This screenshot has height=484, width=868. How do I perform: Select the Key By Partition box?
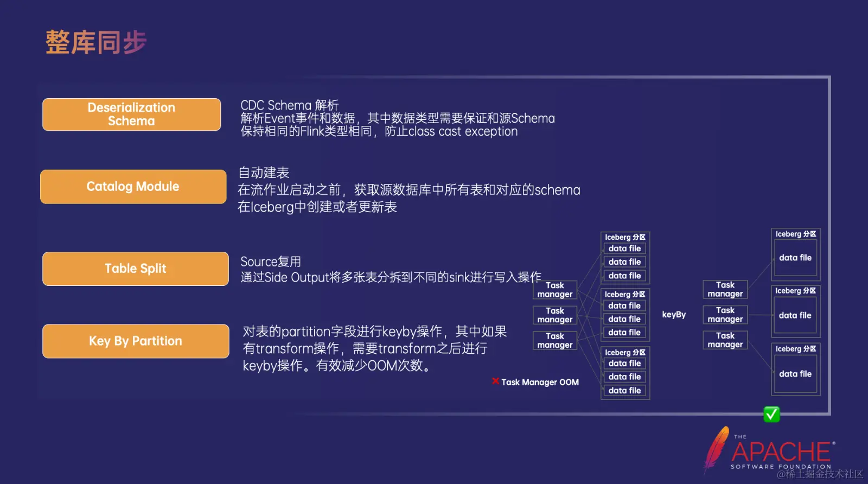tap(136, 341)
